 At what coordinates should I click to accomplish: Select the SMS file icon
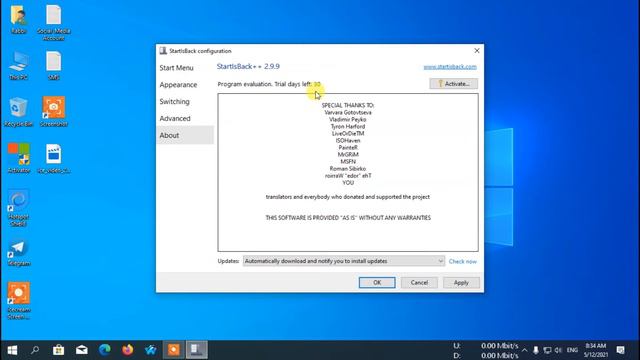point(53,65)
